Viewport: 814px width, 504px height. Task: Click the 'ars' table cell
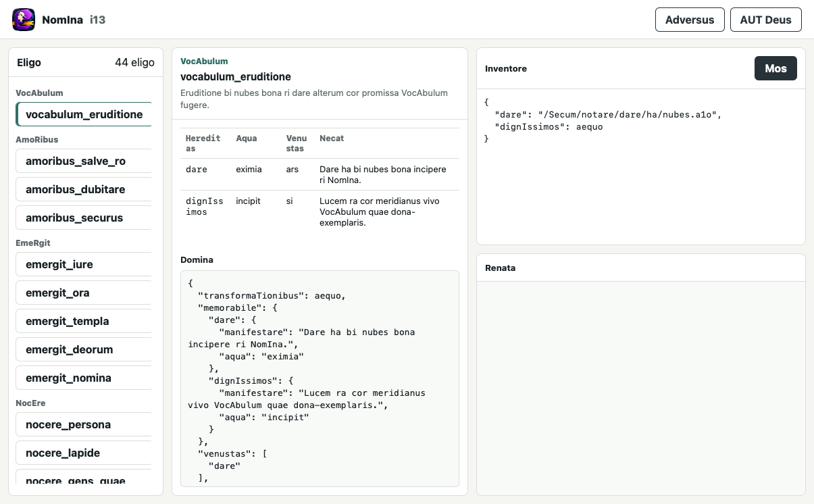292,169
